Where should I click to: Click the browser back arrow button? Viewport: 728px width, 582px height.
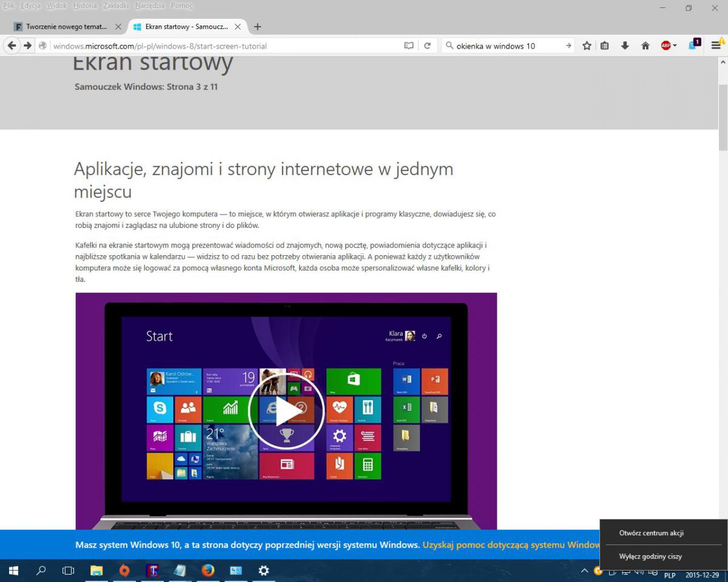pyautogui.click(x=12, y=45)
